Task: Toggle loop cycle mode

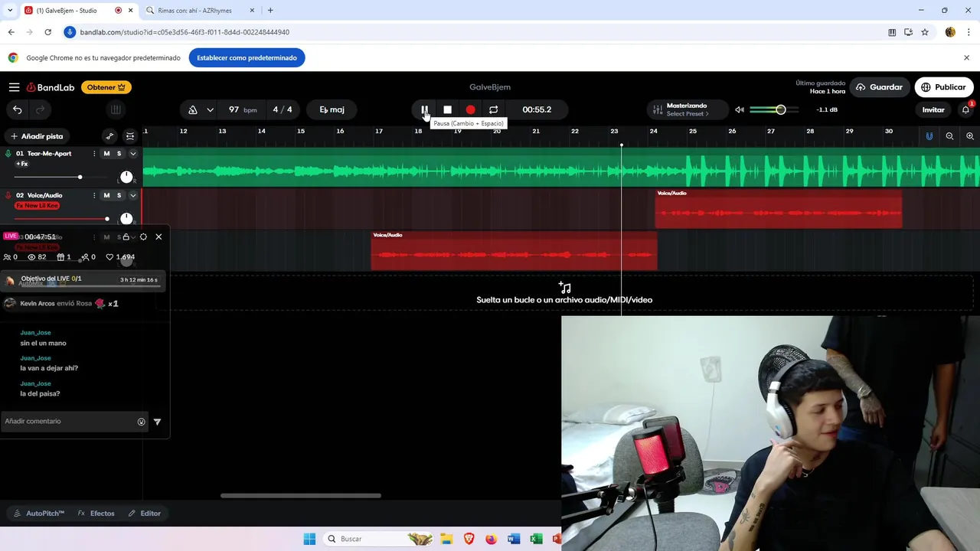Action: point(493,109)
